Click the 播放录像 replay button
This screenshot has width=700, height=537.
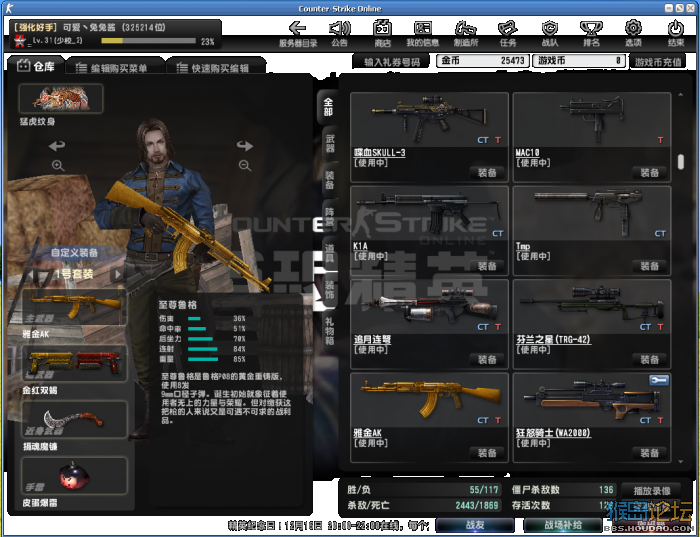pyautogui.click(x=652, y=491)
